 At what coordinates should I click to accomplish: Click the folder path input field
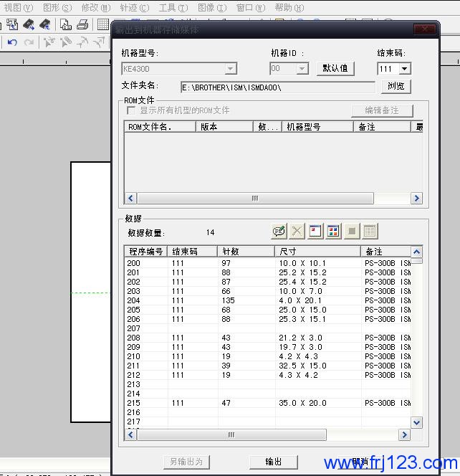tap(277, 87)
